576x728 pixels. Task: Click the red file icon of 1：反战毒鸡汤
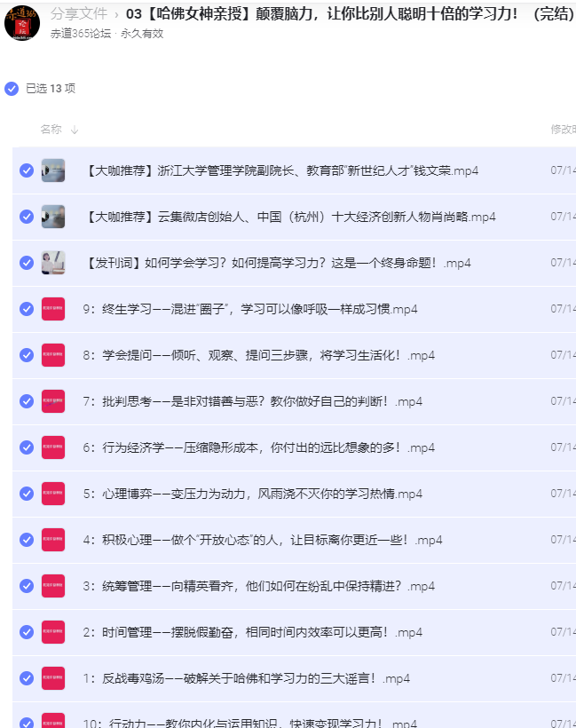(53, 678)
